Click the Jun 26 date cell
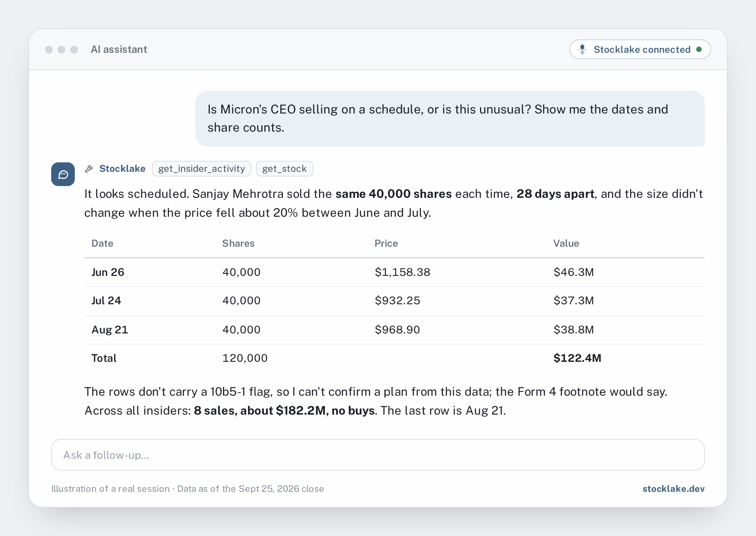 108,272
